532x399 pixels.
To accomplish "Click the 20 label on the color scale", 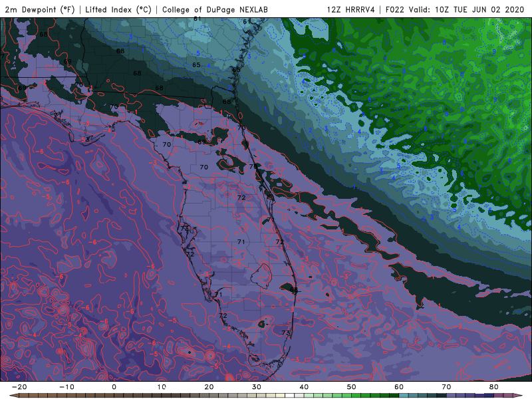I will 209,387.
